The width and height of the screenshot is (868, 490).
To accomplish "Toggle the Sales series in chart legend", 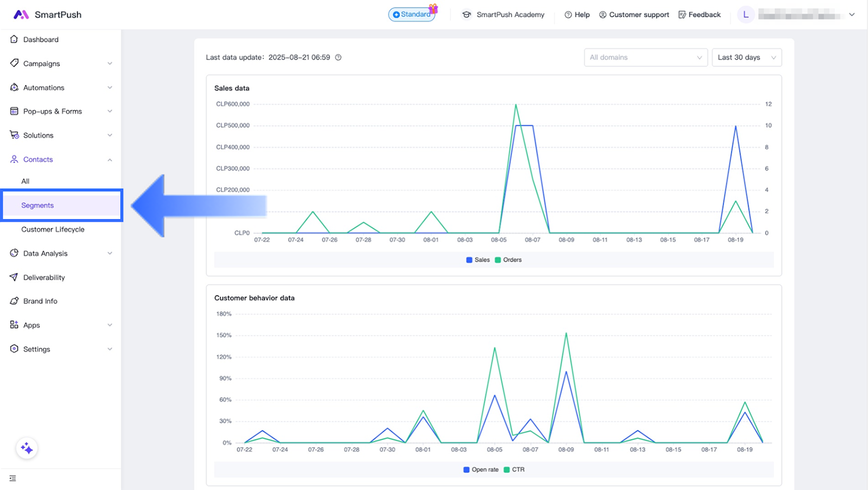I will point(478,260).
